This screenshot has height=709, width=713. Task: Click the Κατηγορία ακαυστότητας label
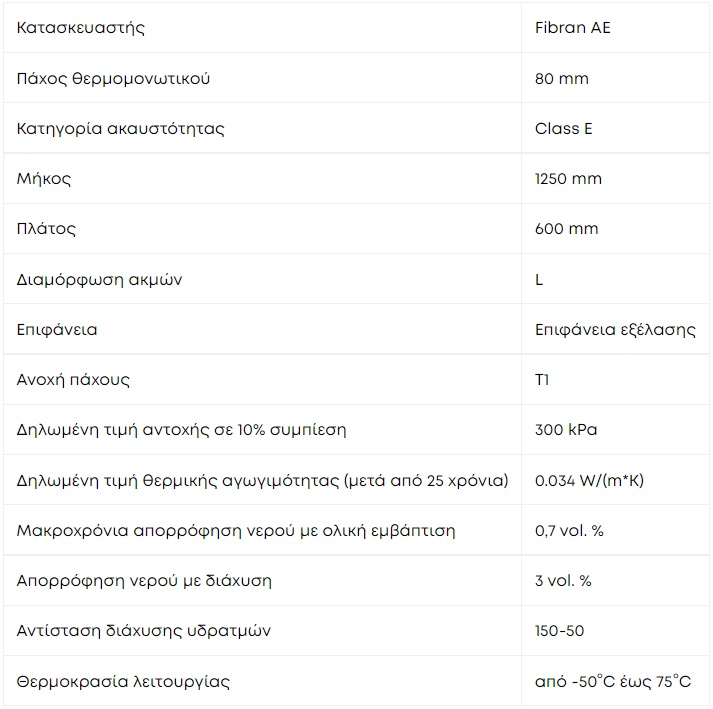click(121, 129)
